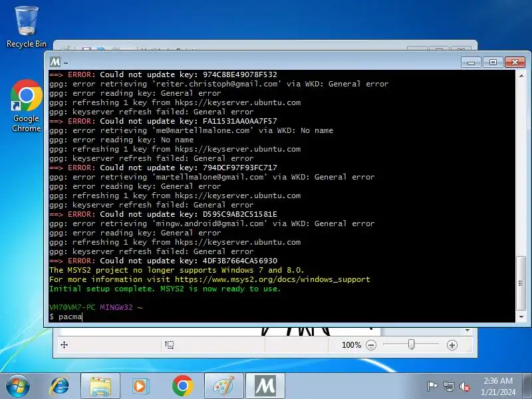Switch to Paint in the taskbar

224,386
